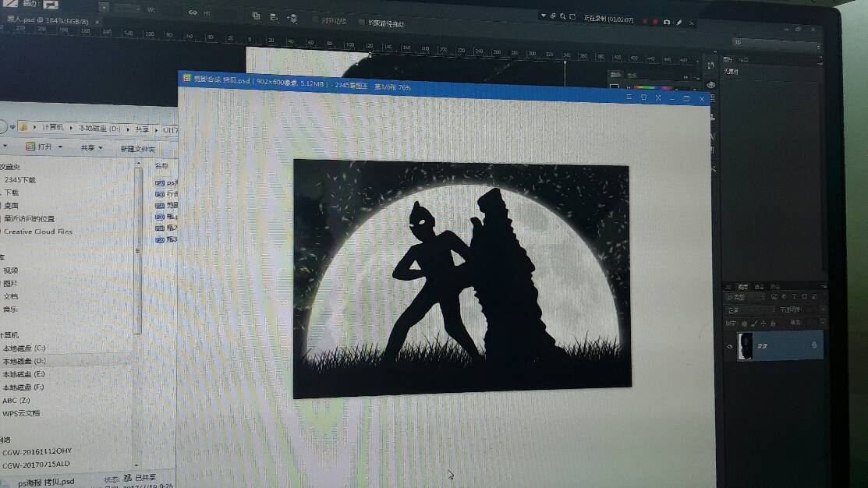Click the menu lines icon in viewer title bar

click(629, 97)
